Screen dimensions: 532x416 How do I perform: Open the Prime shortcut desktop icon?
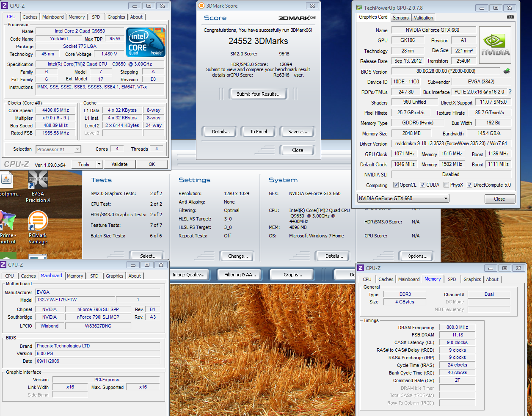pyautogui.click(x=8, y=226)
